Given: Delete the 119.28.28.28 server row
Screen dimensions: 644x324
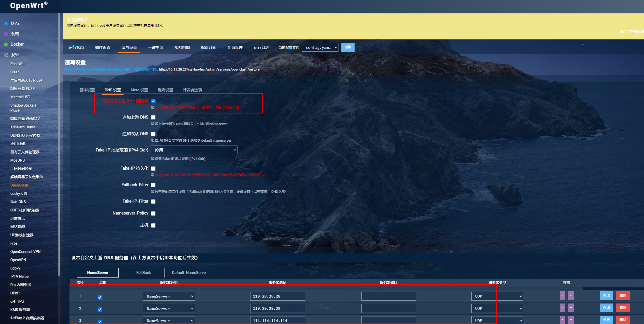Looking at the screenshot, I should click(623, 295).
